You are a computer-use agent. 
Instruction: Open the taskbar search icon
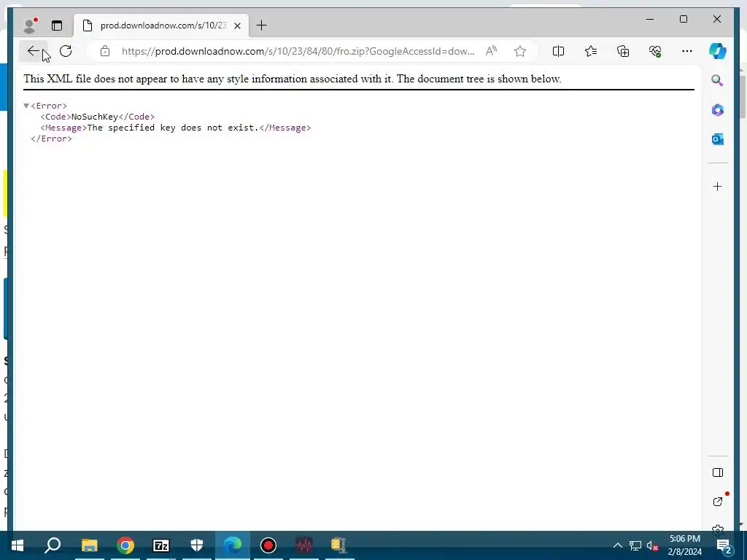click(53, 545)
